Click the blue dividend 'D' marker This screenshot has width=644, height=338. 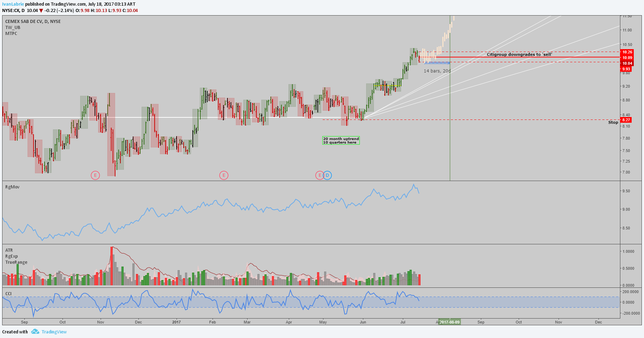pos(327,175)
